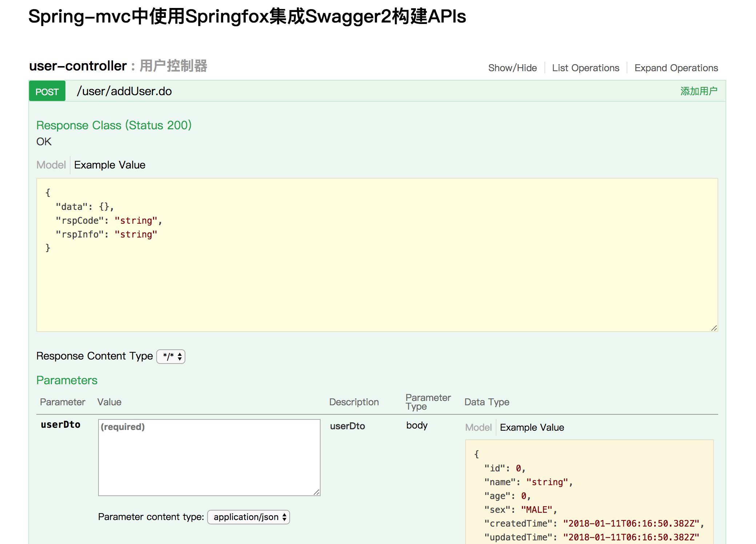This screenshot has width=756, height=544.
Task: Click the Parameter column header
Action: point(63,402)
